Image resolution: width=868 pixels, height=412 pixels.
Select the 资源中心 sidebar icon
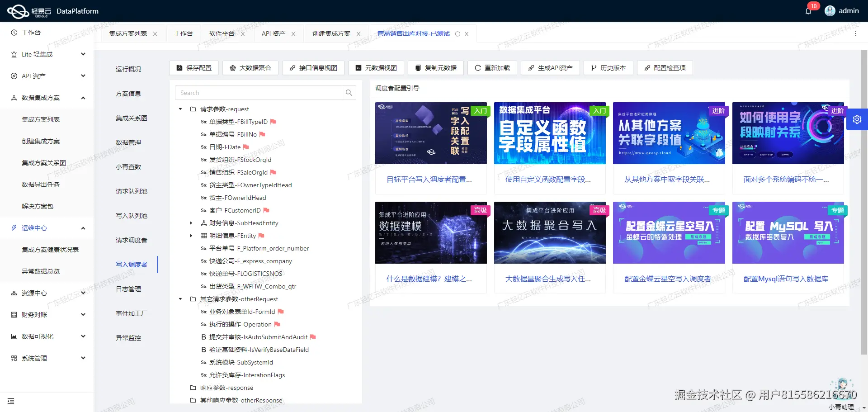[13, 293]
